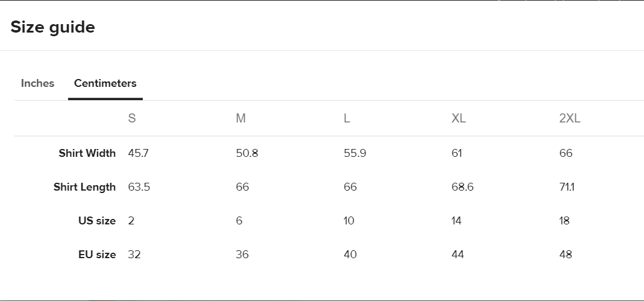Click the US size row label

[97, 221]
